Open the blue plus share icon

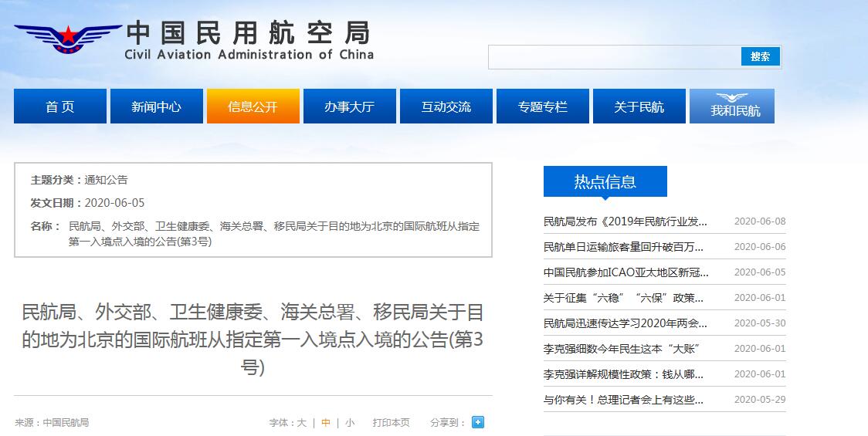pos(478,422)
